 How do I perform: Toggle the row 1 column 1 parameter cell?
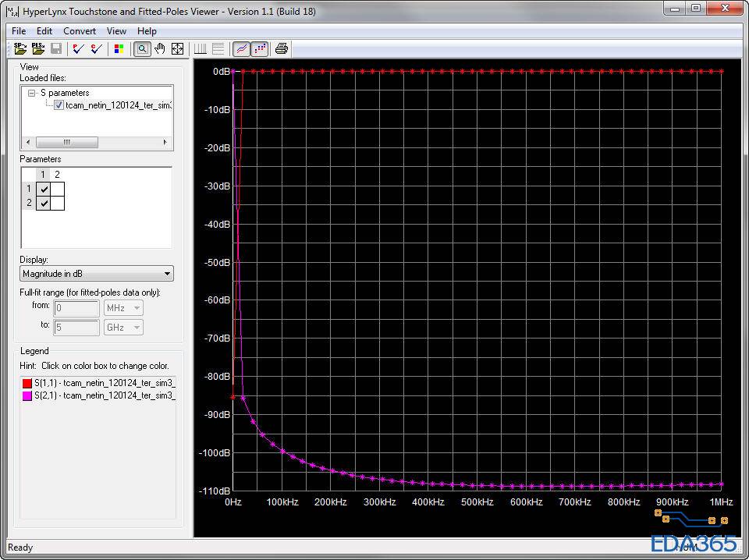tap(44, 189)
